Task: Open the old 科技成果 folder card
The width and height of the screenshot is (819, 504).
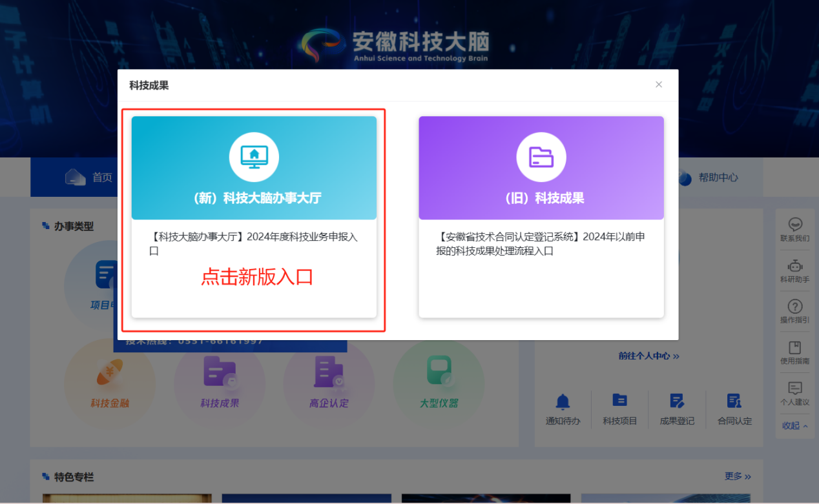Action: pos(541,216)
